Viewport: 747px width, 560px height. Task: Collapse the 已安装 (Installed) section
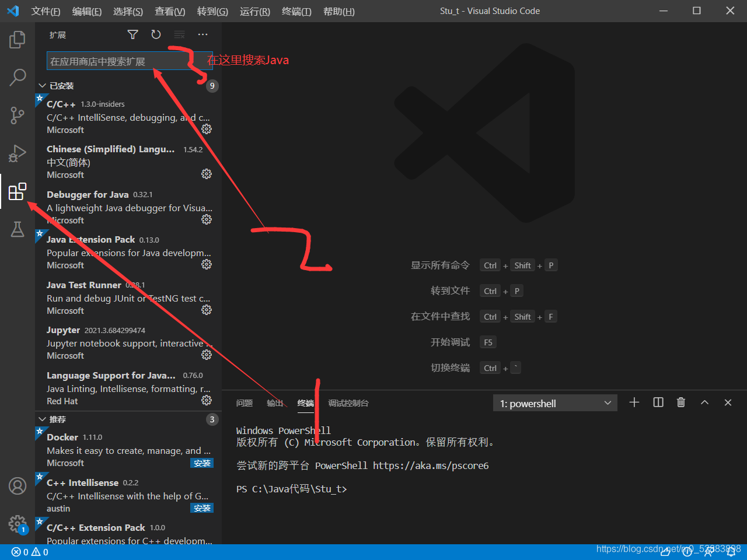pos(42,86)
